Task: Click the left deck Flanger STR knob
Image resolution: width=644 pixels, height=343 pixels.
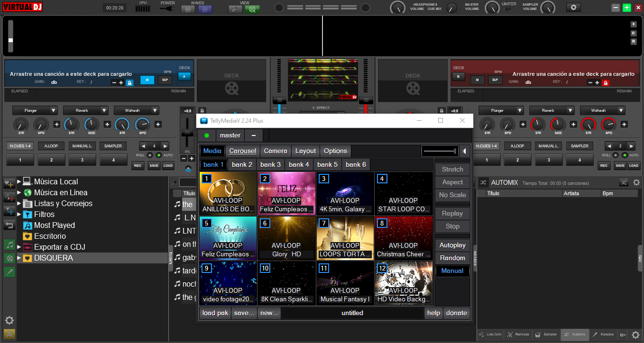Action: pyautogui.click(x=20, y=124)
